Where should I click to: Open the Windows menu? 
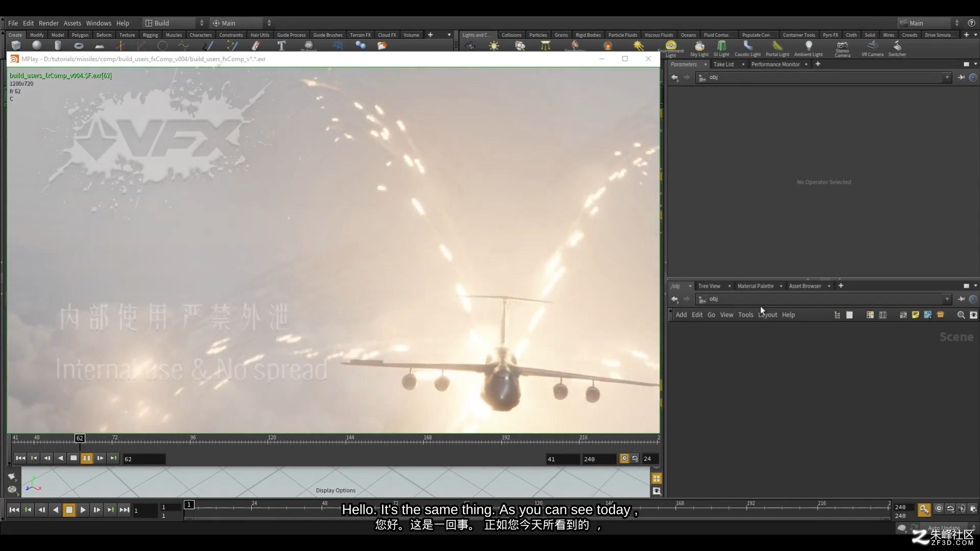pyautogui.click(x=99, y=23)
